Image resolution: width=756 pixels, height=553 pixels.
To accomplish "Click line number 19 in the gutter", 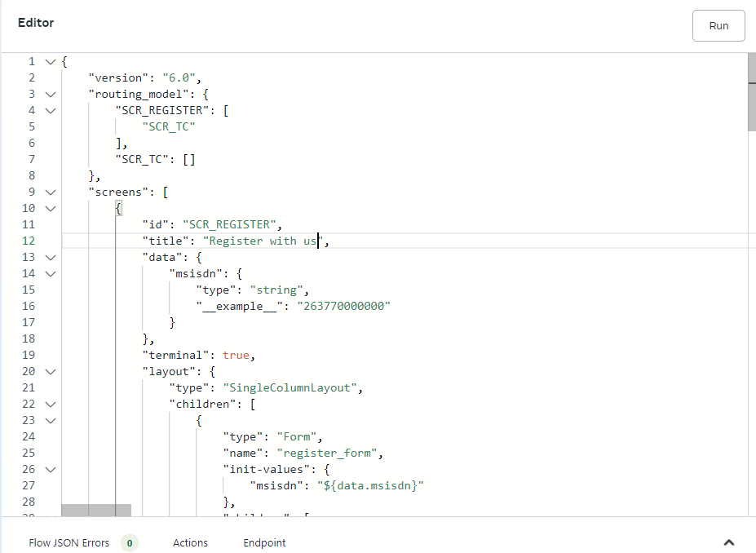I will pyautogui.click(x=29, y=356).
